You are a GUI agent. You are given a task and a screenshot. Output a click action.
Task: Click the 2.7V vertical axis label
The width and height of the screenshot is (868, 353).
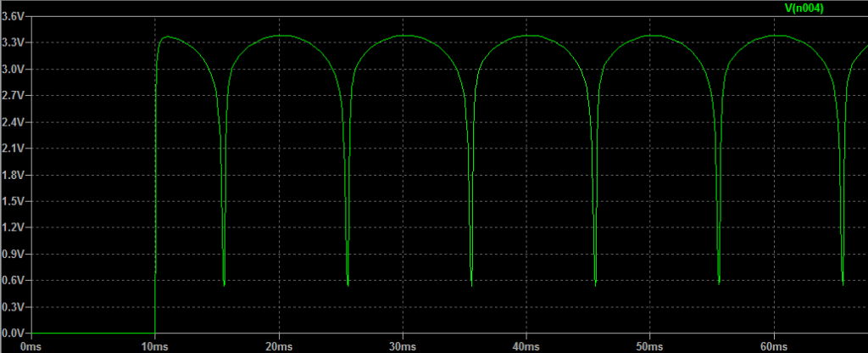coord(13,96)
